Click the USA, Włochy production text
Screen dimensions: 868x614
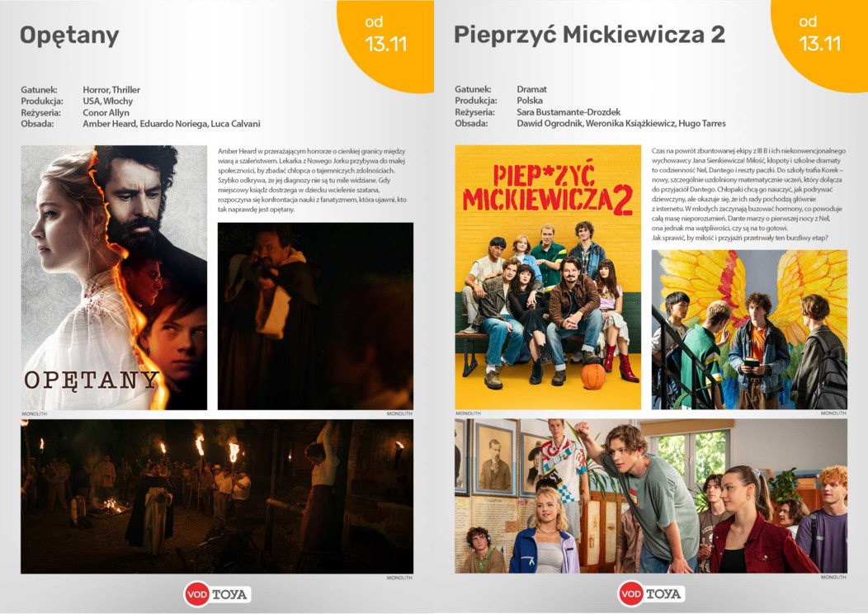[107, 101]
